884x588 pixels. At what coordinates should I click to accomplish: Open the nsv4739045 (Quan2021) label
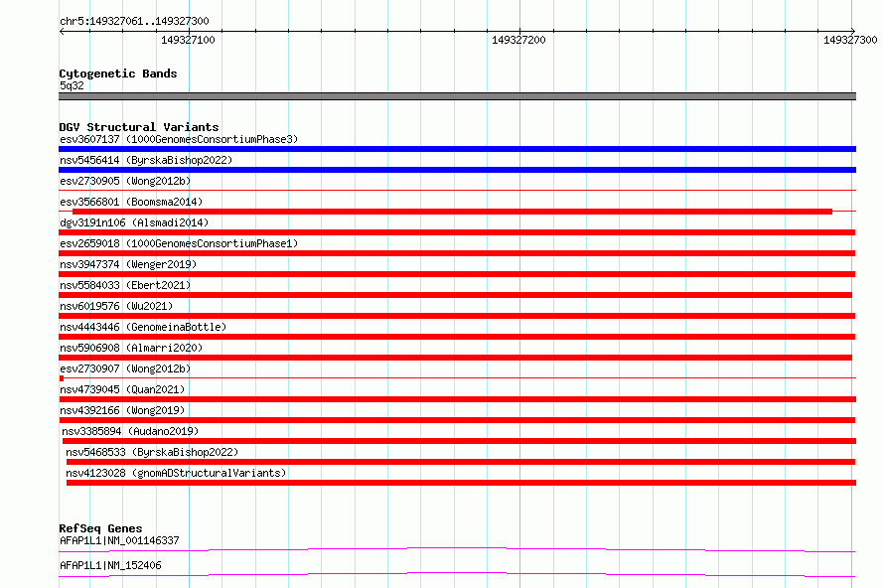[x=122, y=389]
